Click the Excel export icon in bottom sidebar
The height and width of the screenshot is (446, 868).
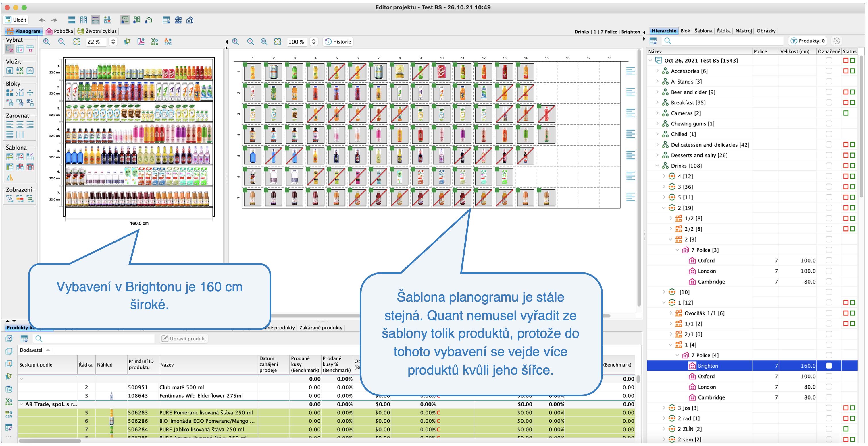[9, 402]
